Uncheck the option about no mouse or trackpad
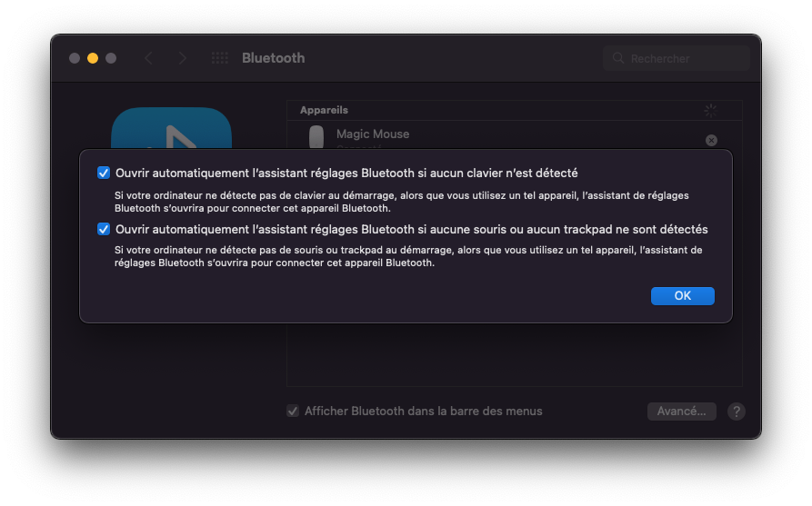 [x=104, y=229]
